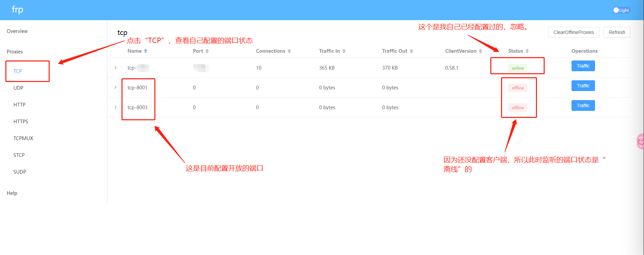The width and height of the screenshot is (644, 255).
Task: Go to the Overview page
Action: tap(17, 31)
